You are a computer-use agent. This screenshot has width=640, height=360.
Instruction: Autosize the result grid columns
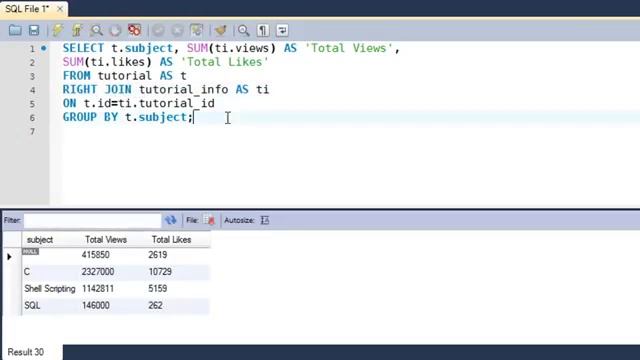265,220
